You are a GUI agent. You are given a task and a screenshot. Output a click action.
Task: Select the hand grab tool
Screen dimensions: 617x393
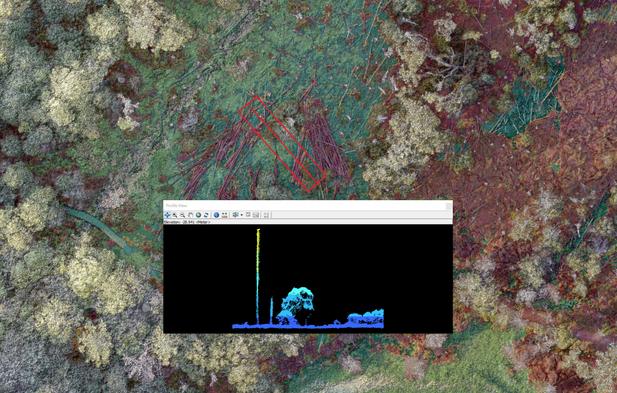[190, 215]
